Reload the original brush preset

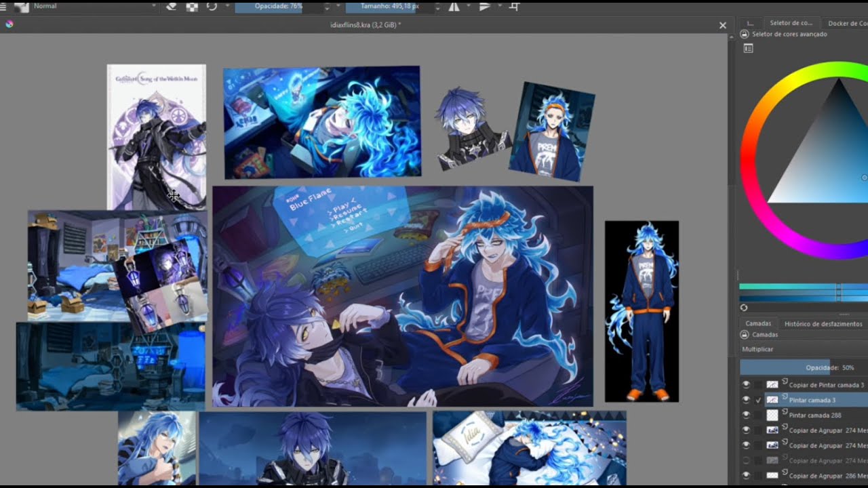pyautogui.click(x=212, y=6)
